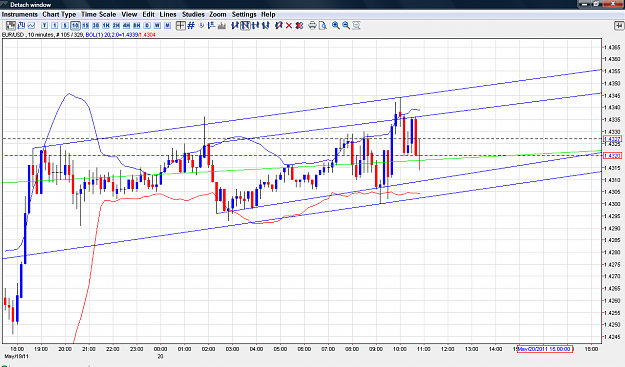
Task: Switch to 1H time scale button
Action: pos(106,26)
